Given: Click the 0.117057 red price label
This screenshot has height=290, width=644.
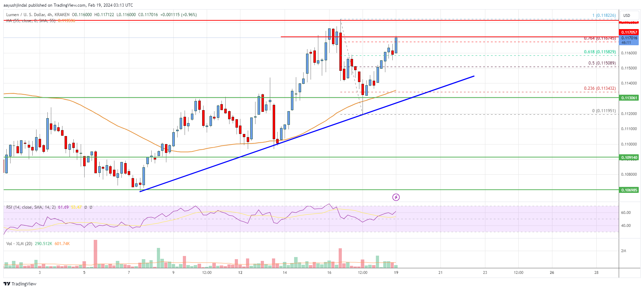Looking at the screenshot, I should (x=629, y=32).
